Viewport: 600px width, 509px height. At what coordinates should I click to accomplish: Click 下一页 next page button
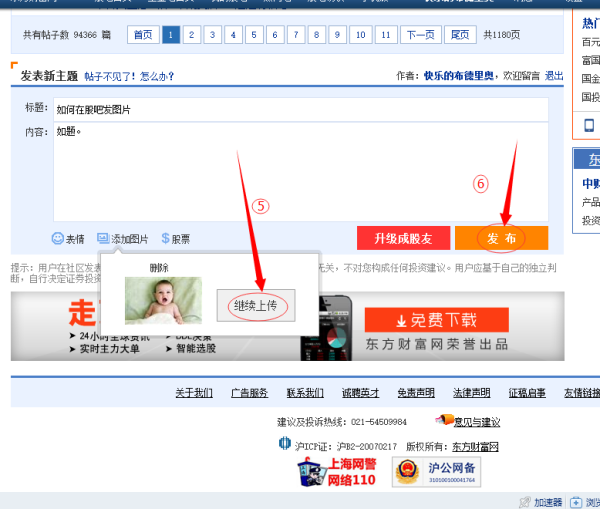point(421,35)
